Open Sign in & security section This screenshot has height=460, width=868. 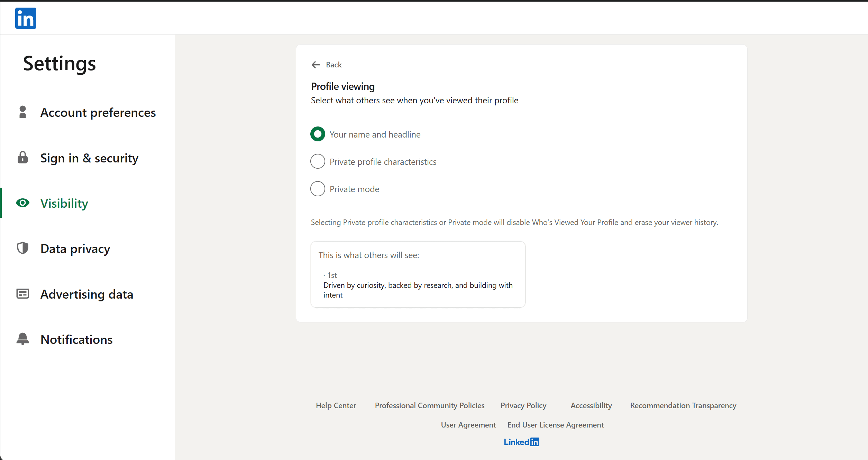(x=89, y=158)
